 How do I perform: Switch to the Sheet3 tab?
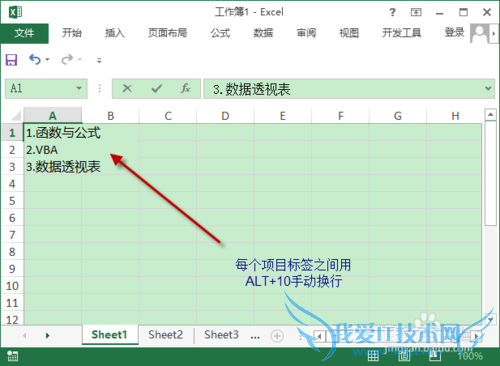[x=221, y=334]
